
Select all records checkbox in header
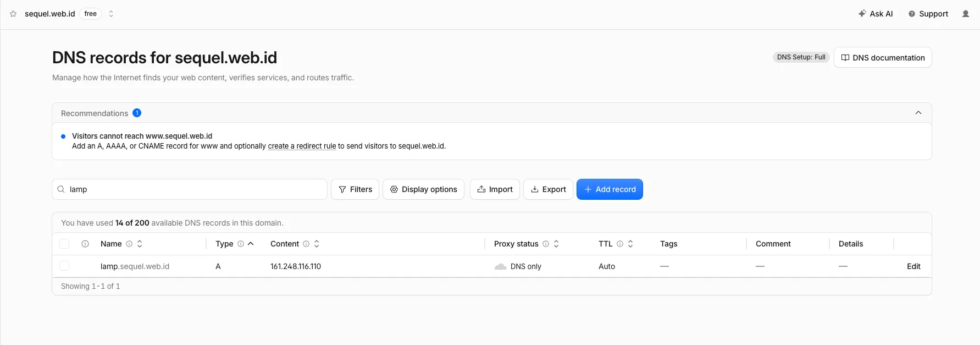(x=64, y=244)
